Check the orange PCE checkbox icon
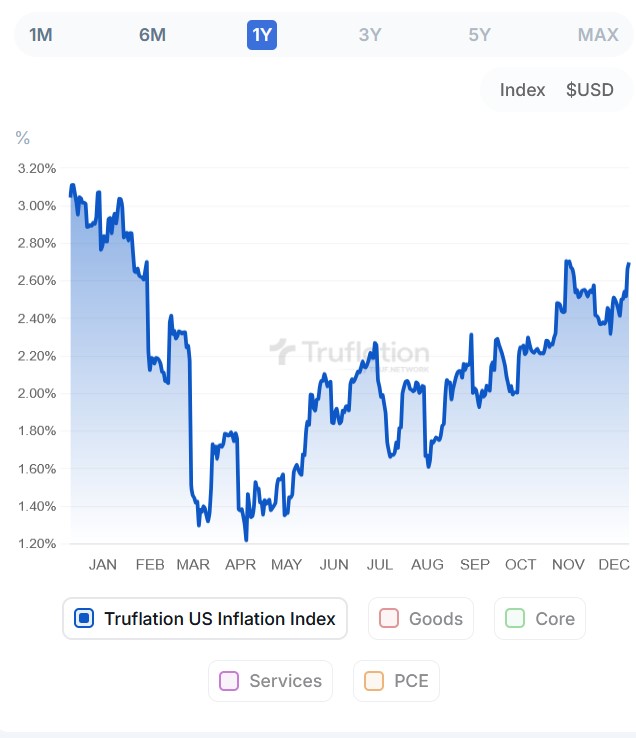 374,681
